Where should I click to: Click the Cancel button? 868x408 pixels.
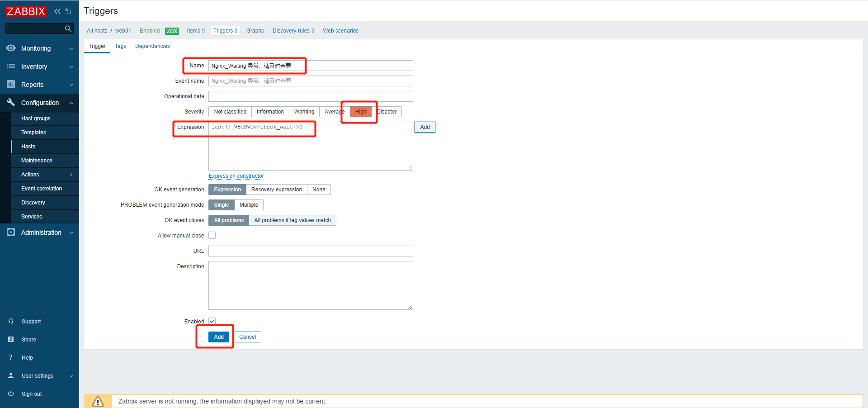pyautogui.click(x=247, y=337)
